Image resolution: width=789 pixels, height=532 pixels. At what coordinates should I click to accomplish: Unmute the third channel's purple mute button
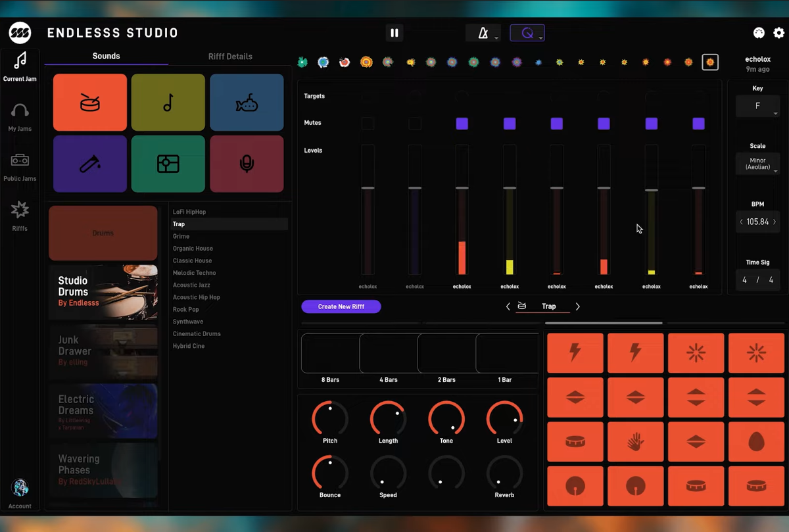click(462, 124)
